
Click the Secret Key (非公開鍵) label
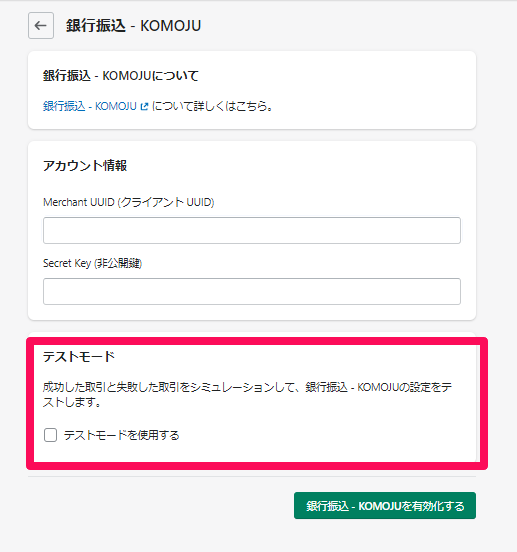[x=92, y=263]
